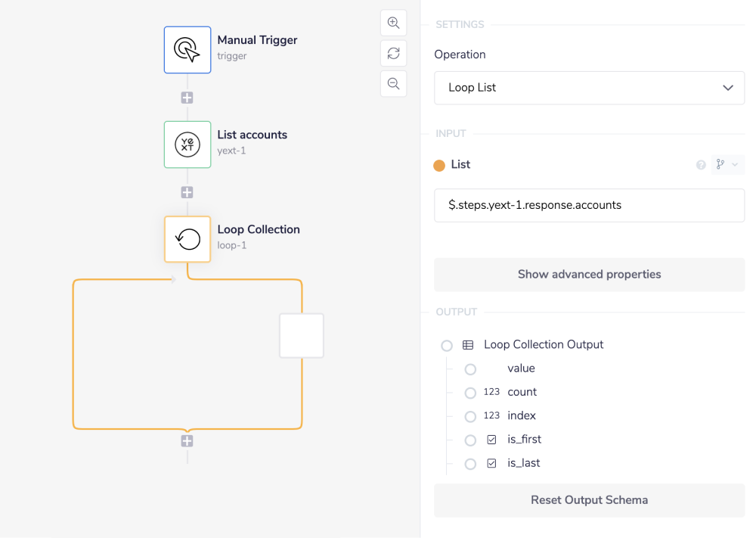Switch to the SETTINGS section header

coord(458,24)
